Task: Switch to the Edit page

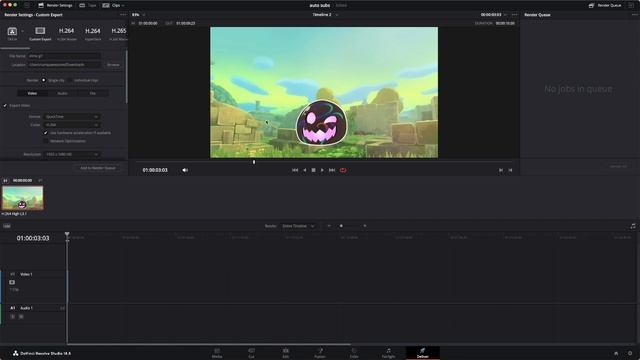Action: click(x=286, y=353)
